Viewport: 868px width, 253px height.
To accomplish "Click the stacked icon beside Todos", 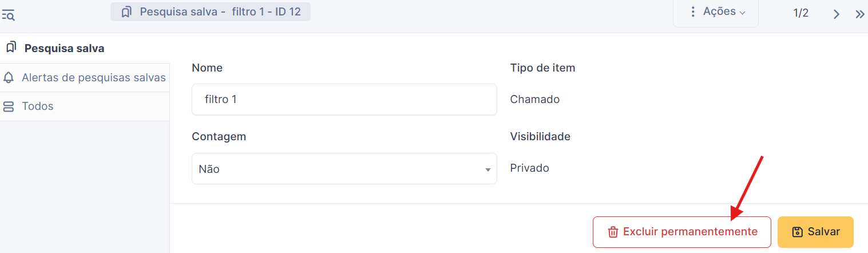I will [9, 106].
